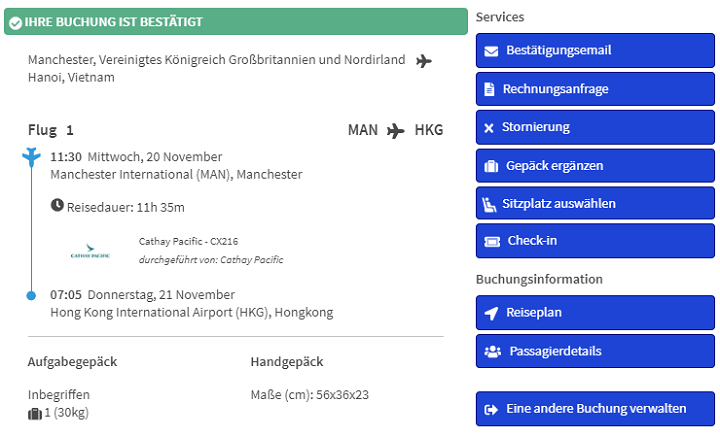
Task: Click the people icon beside Passagierdetails
Action: [x=491, y=351]
